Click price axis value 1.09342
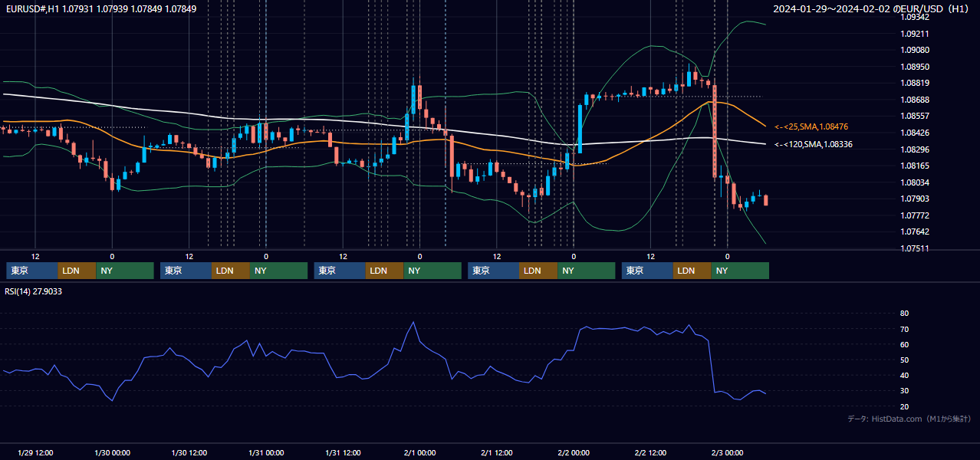The height and width of the screenshot is (460, 980). (x=915, y=17)
